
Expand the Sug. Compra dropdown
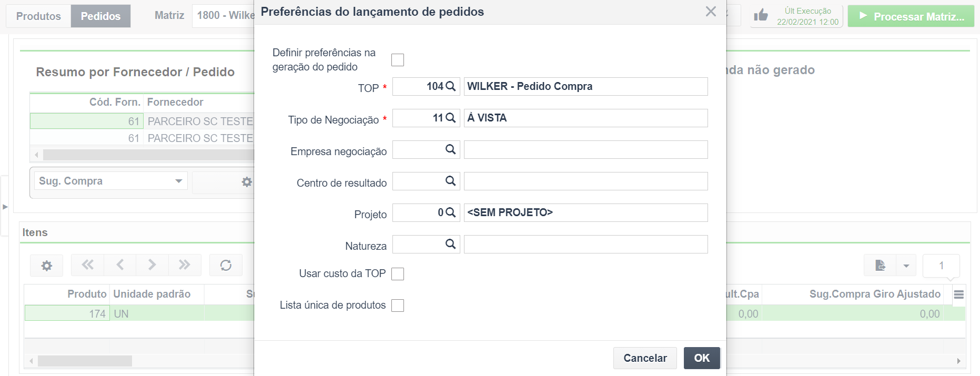click(179, 181)
